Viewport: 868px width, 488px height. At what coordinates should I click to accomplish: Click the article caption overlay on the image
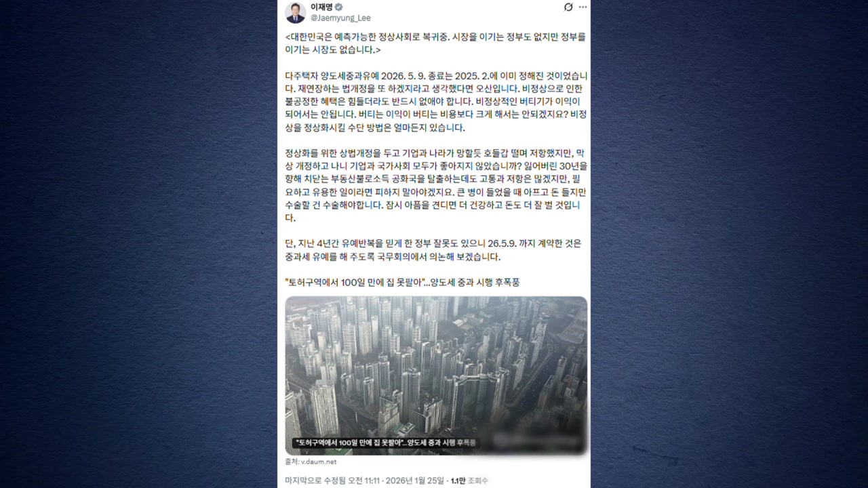[x=384, y=443]
